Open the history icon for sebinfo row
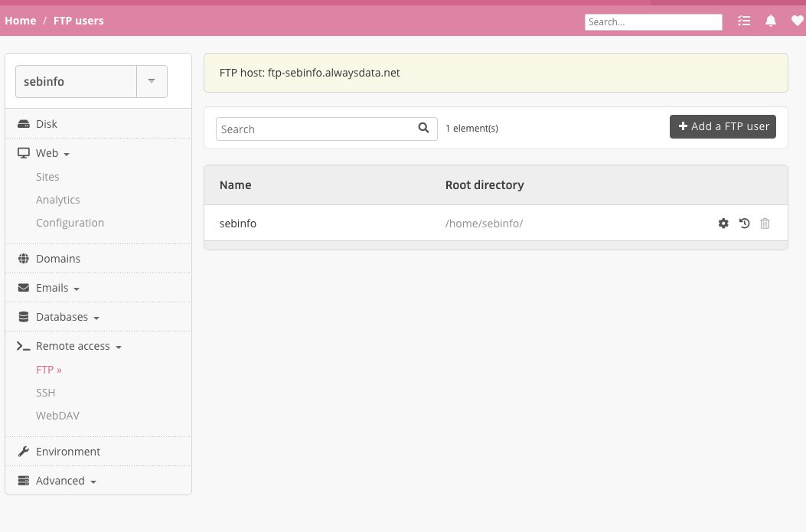The width and height of the screenshot is (806, 532). 744,224
